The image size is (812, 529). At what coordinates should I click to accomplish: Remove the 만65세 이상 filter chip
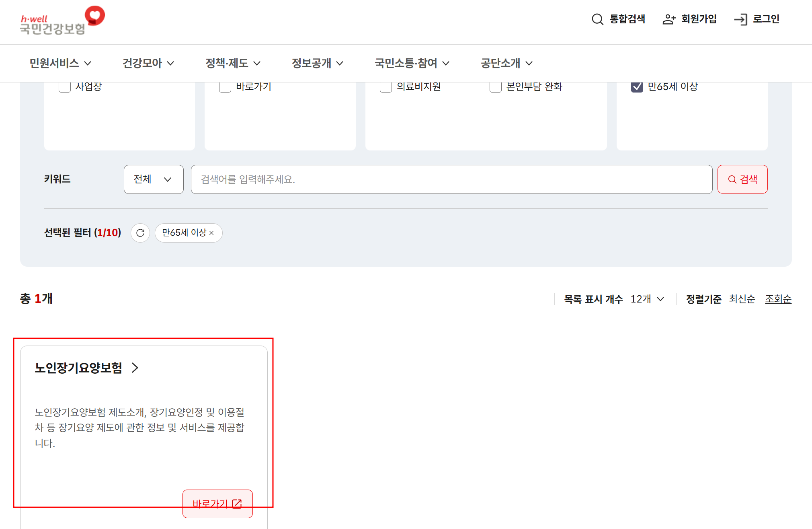[x=212, y=233]
